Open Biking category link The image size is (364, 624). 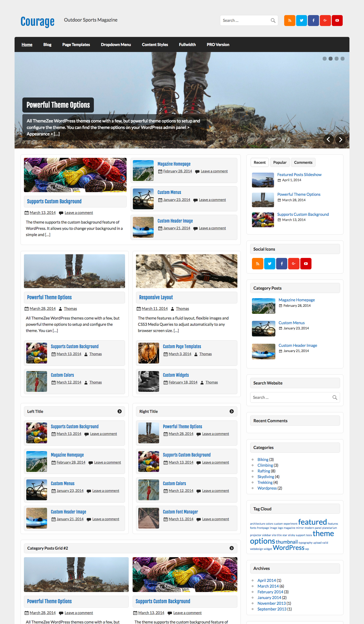coord(263,459)
